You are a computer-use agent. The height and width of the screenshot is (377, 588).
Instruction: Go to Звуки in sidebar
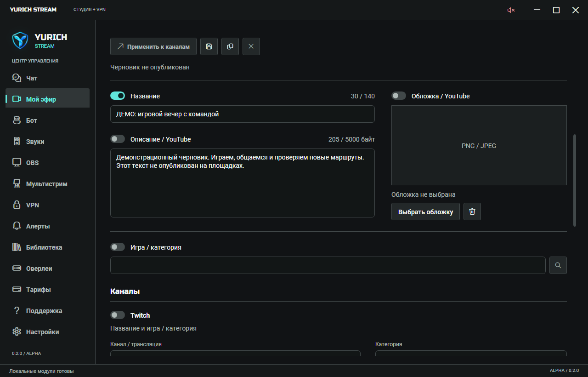click(x=47, y=142)
